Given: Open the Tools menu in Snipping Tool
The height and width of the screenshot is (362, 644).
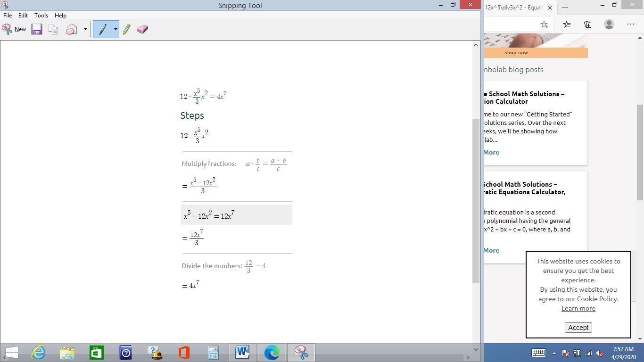Looking at the screenshot, I should [x=41, y=15].
